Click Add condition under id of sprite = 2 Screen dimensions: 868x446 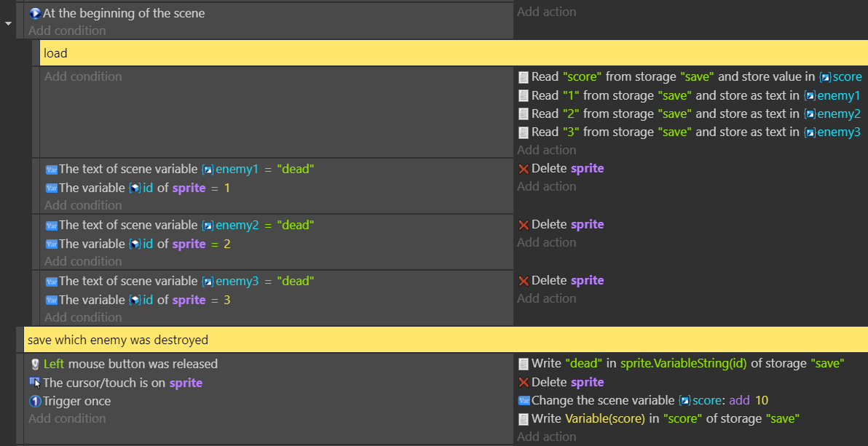(83, 261)
